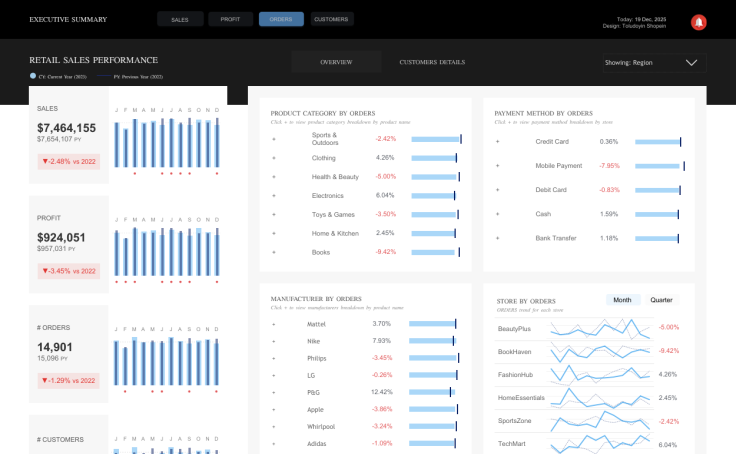
Task: Open the OVERVIEW tab
Action: pyautogui.click(x=335, y=62)
